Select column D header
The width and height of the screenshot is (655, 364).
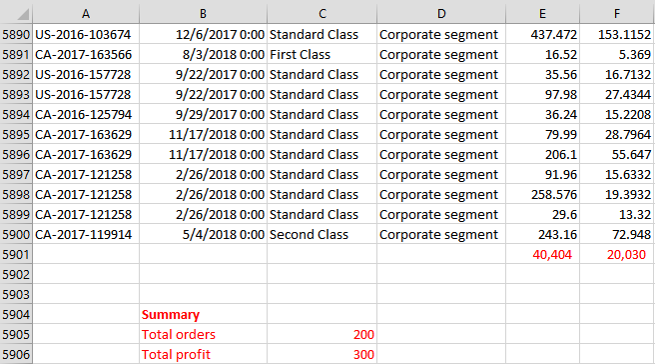441,13
